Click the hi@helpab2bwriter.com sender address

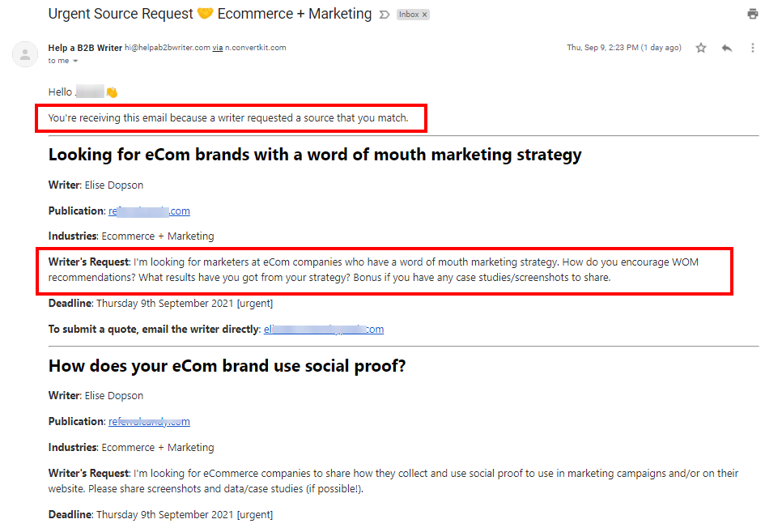pos(167,48)
